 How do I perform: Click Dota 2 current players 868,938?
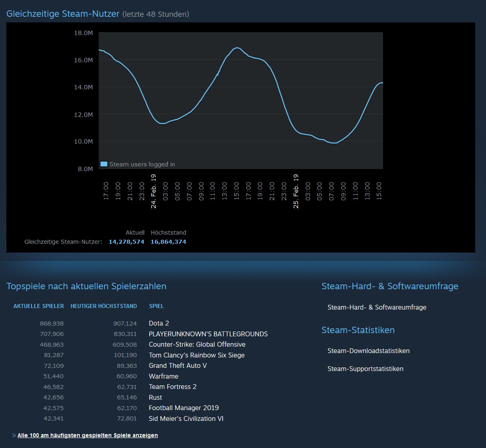click(x=52, y=324)
